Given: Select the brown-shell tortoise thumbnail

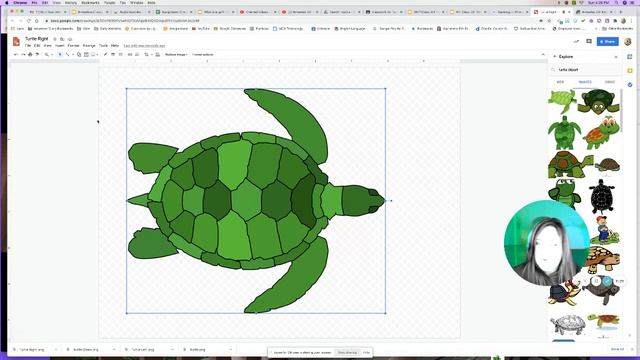Looking at the screenshot, I should tap(570, 164).
